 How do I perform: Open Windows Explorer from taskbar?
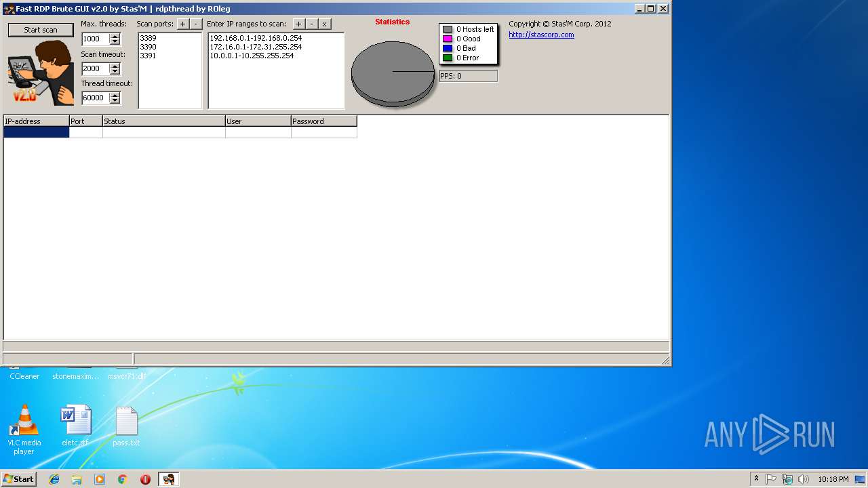(77, 479)
